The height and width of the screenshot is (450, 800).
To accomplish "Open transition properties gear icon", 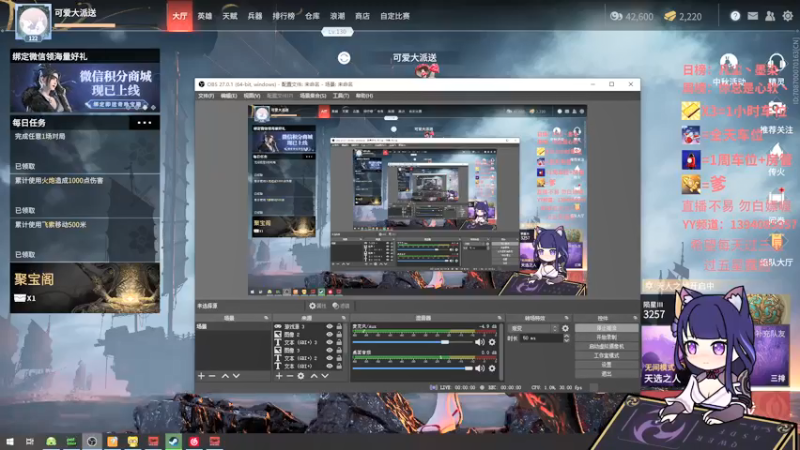I will tap(565, 329).
